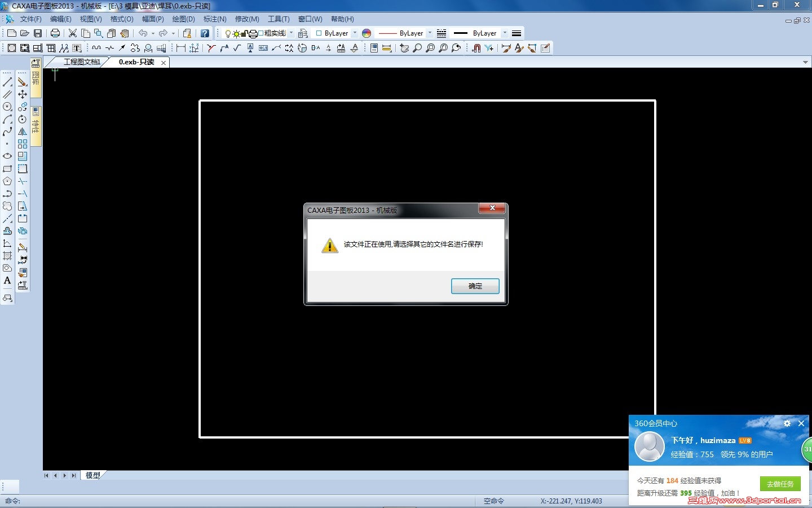The image size is (812, 508).
Task: Expand the color ByLayer dropdown
Action: coord(355,33)
